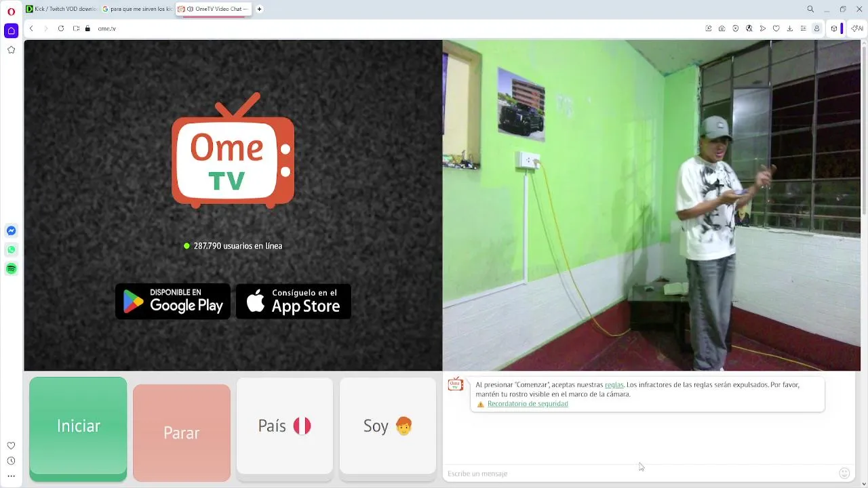Click the camera-in-use indicator in the address bar

point(76,28)
